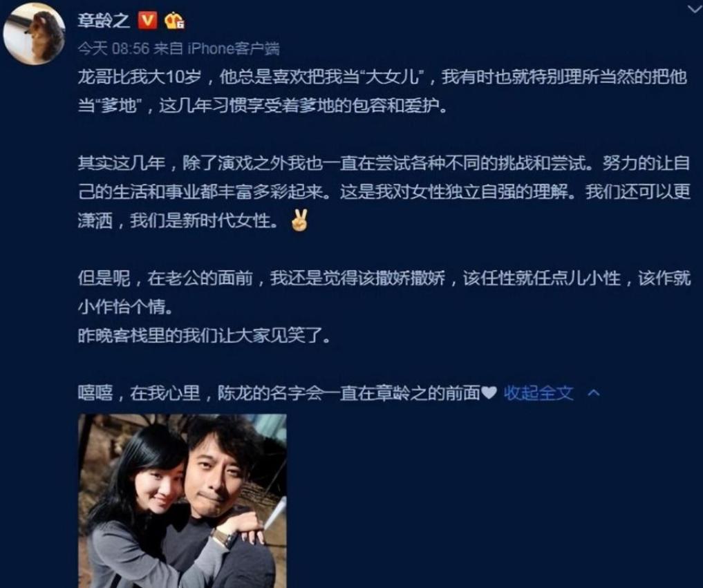Screen dimensions: 703x588
Task: Click the line starting 但是呢,在老公的面前
Action: point(384,278)
